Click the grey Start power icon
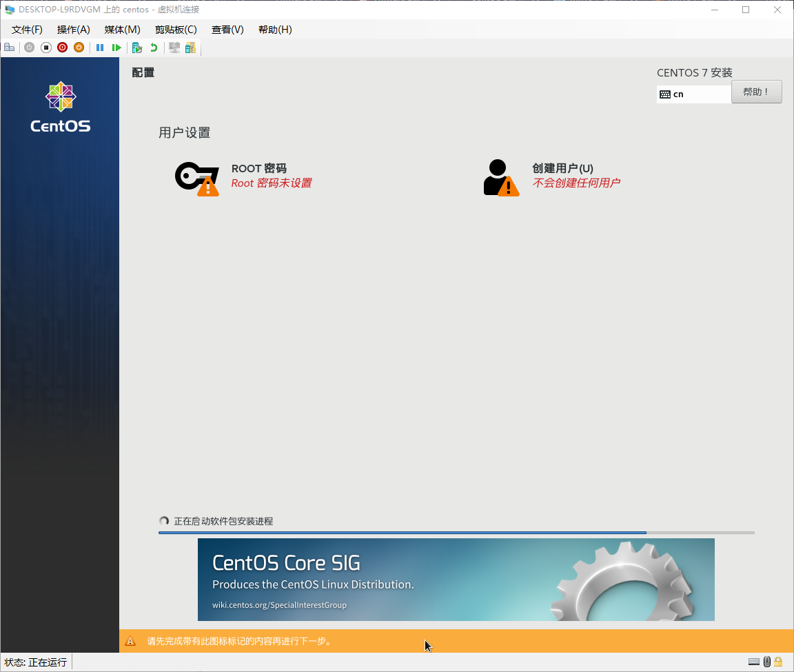Screen dimensions: 794x672 [30, 48]
